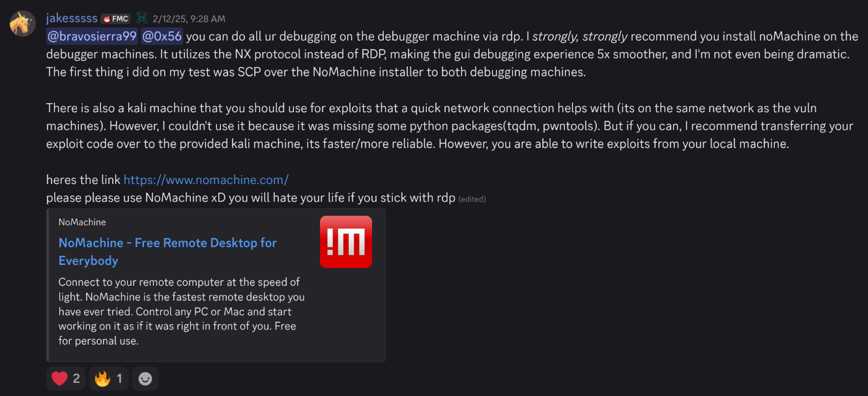Click the "NoMachine" provider name in embed
Image resolution: width=868 pixels, height=396 pixels.
pyautogui.click(x=82, y=222)
